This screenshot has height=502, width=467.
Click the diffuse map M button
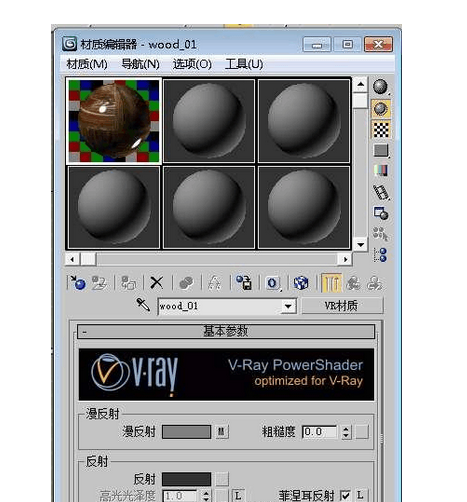222,432
